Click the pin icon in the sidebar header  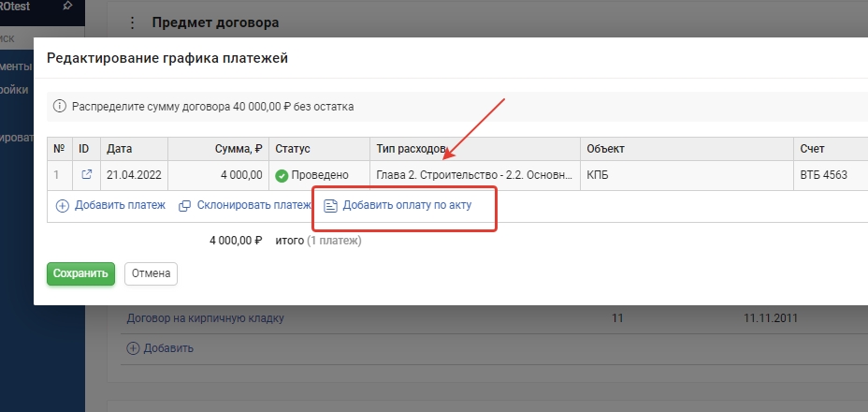[66, 6]
